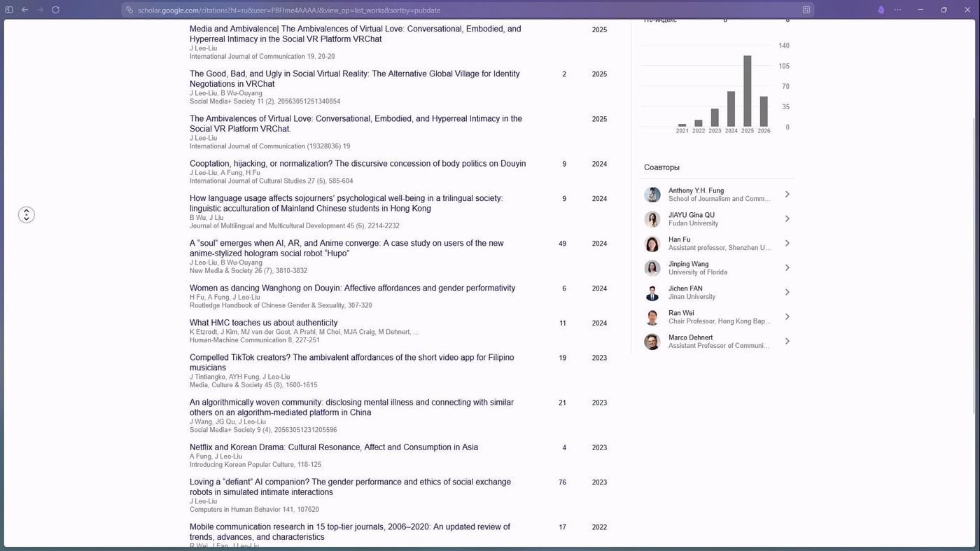The image size is (980, 551).
Task: Open the QR code icon in address bar
Action: tap(806, 10)
